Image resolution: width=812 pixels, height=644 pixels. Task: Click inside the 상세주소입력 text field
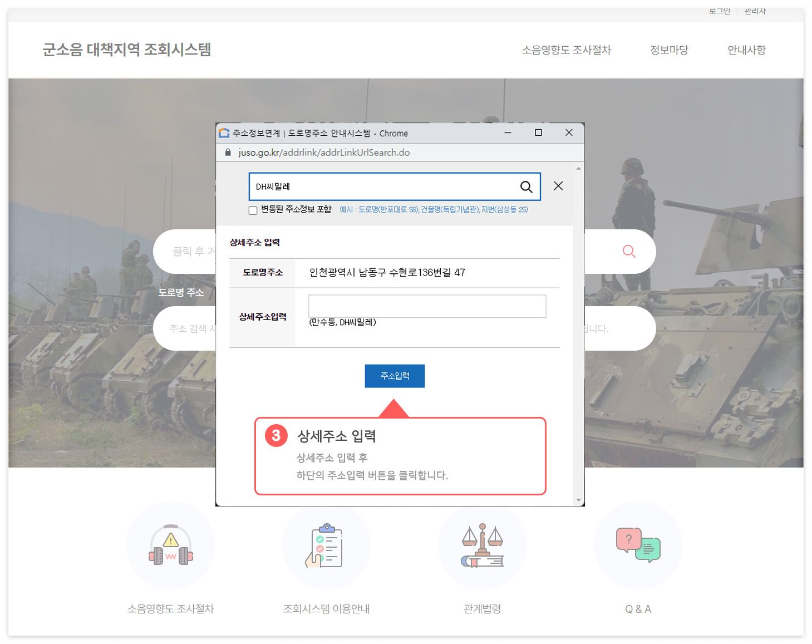click(426, 306)
